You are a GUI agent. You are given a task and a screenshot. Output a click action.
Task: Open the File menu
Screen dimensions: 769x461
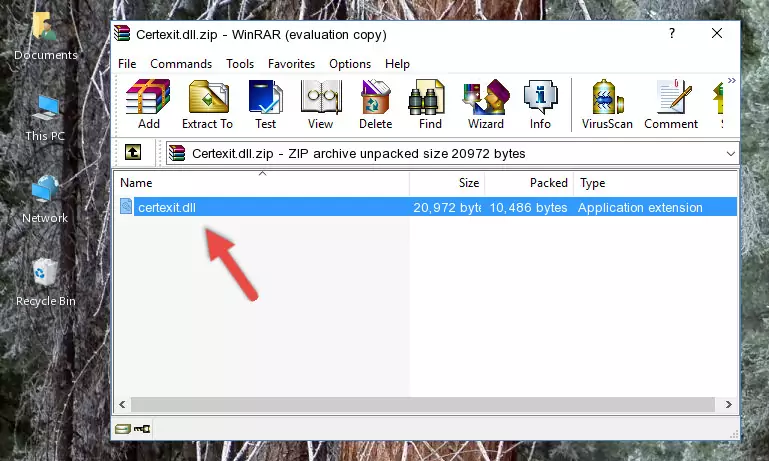[127, 64]
